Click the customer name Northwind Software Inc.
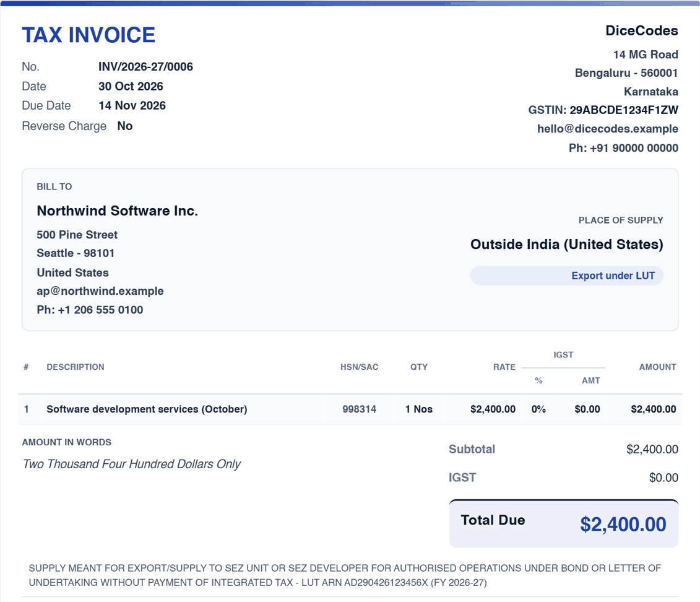Screen dimensions: 700x602 pyautogui.click(x=118, y=211)
